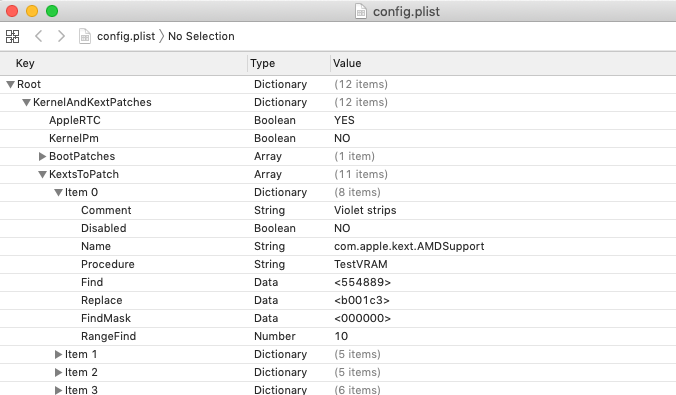
Task: Select the Comment key
Action: tap(106, 210)
